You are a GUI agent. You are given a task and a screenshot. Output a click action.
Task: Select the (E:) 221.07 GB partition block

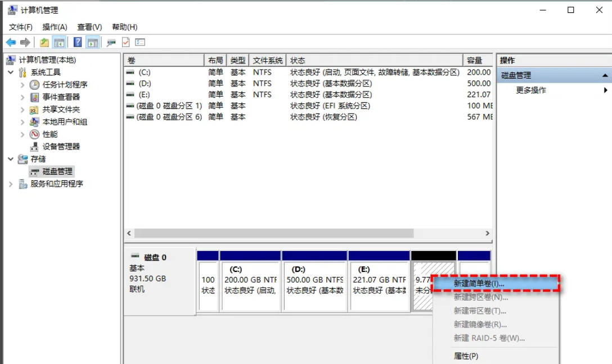coord(379,281)
